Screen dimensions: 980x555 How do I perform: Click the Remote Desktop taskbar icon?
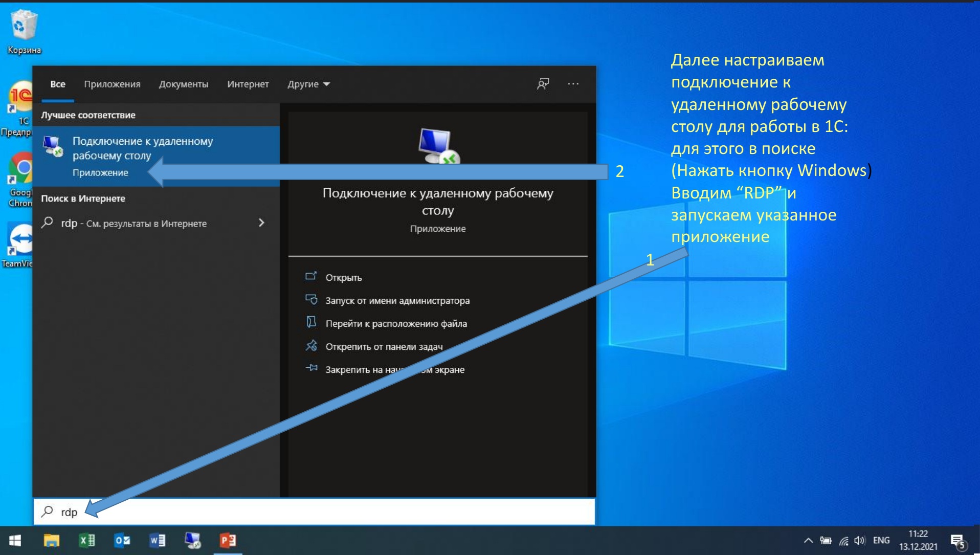(x=192, y=541)
